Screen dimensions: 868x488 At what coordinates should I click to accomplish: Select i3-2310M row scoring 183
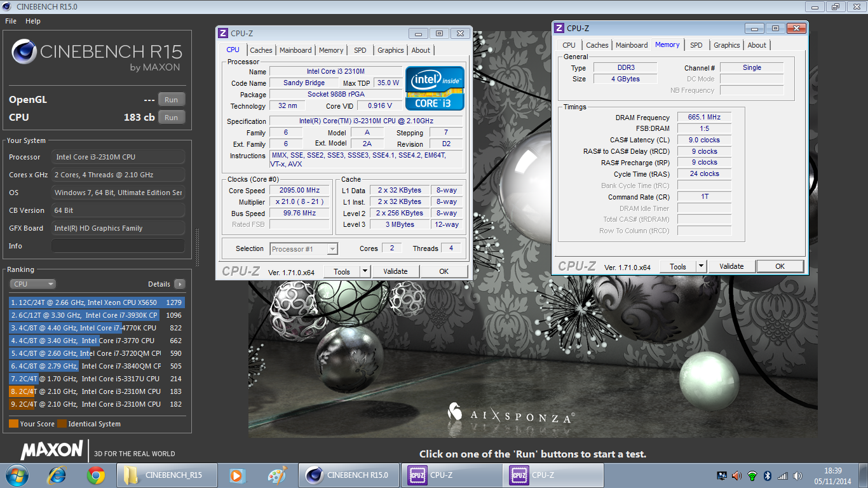click(x=97, y=391)
